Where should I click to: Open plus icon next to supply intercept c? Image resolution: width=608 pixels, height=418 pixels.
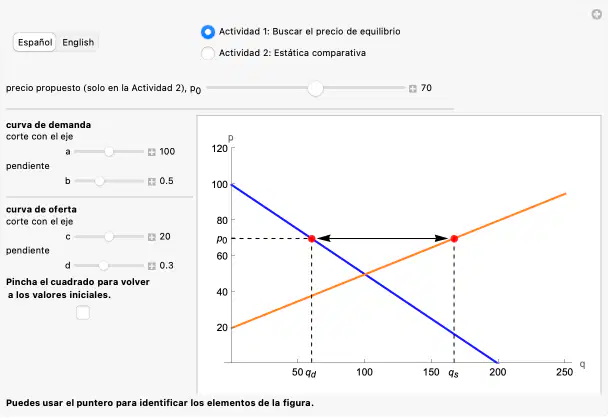click(x=152, y=237)
